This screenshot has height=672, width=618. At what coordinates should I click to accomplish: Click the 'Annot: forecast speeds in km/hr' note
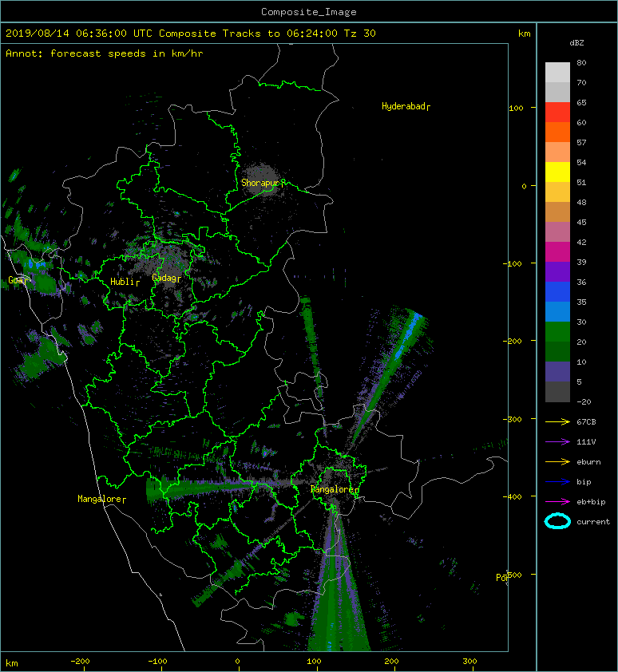pyautogui.click(x=105, y=53)
